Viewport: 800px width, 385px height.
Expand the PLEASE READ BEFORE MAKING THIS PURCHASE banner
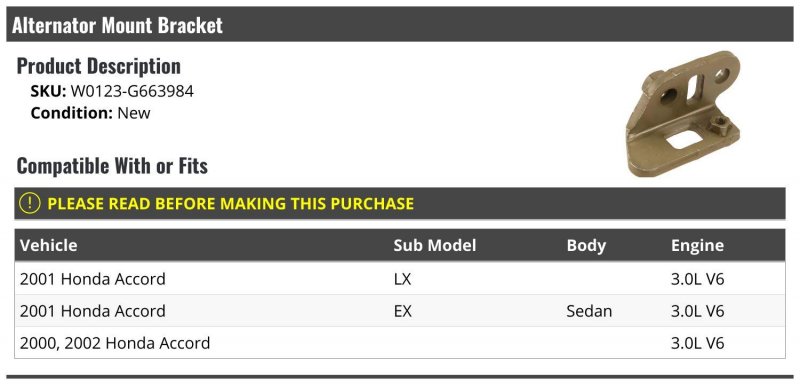[x=399, y=203]
